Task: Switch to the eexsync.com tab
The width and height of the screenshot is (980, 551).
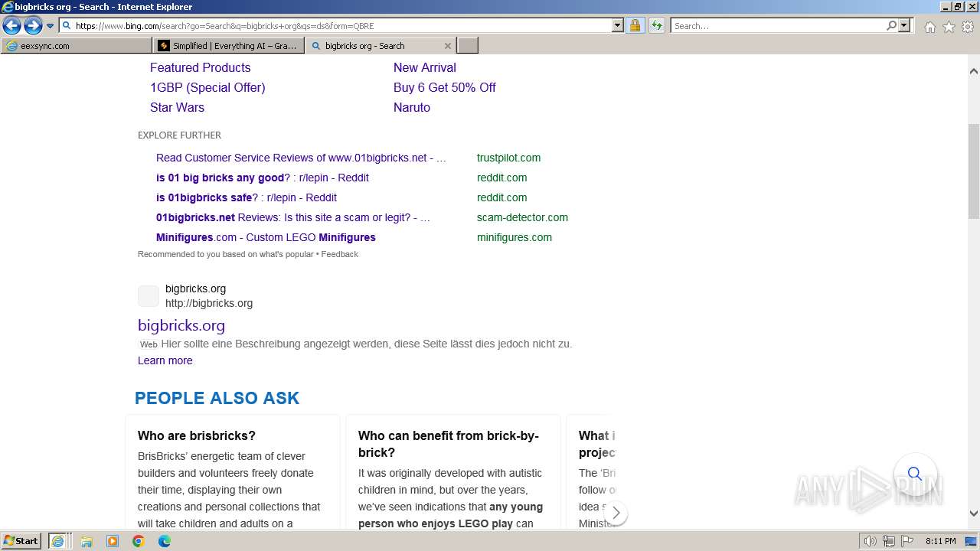Action: [x=77, y=46]
